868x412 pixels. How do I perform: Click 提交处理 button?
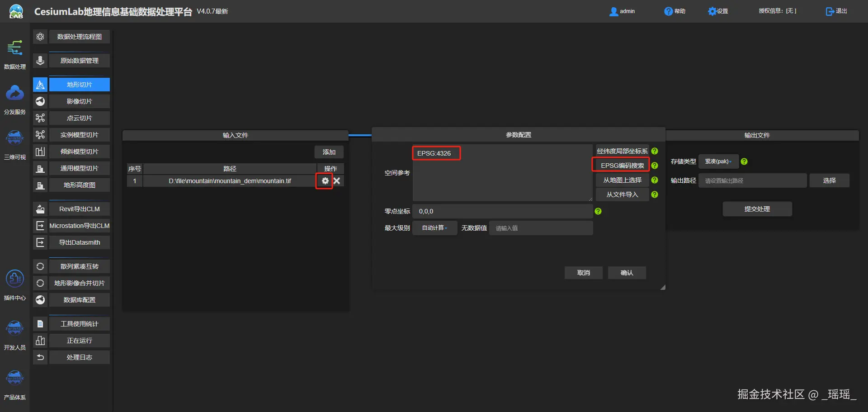(x=757, y=209)
